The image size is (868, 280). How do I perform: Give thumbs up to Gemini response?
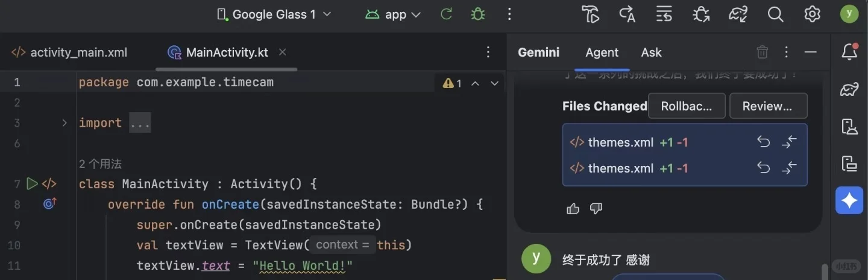pos(573,209)
